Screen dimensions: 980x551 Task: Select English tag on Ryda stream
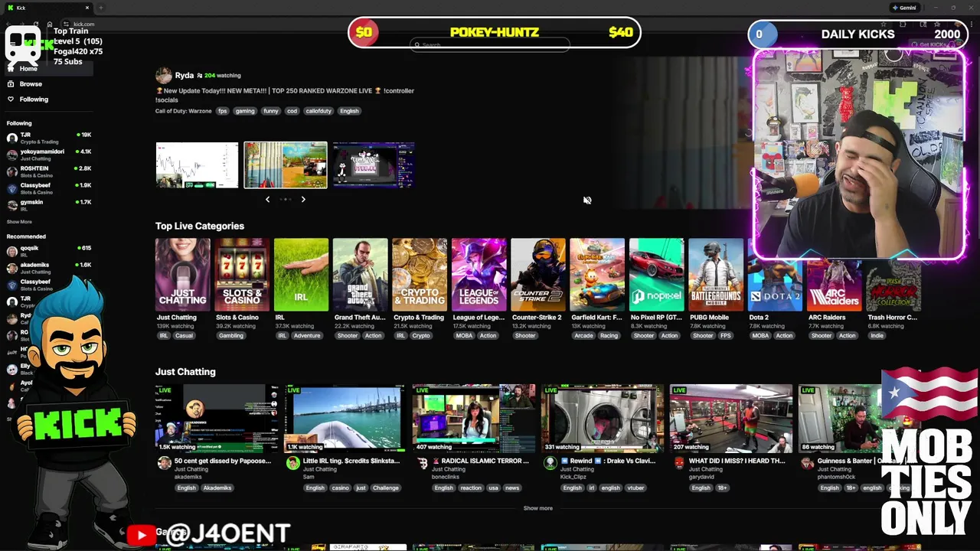(x=349, y=111)
